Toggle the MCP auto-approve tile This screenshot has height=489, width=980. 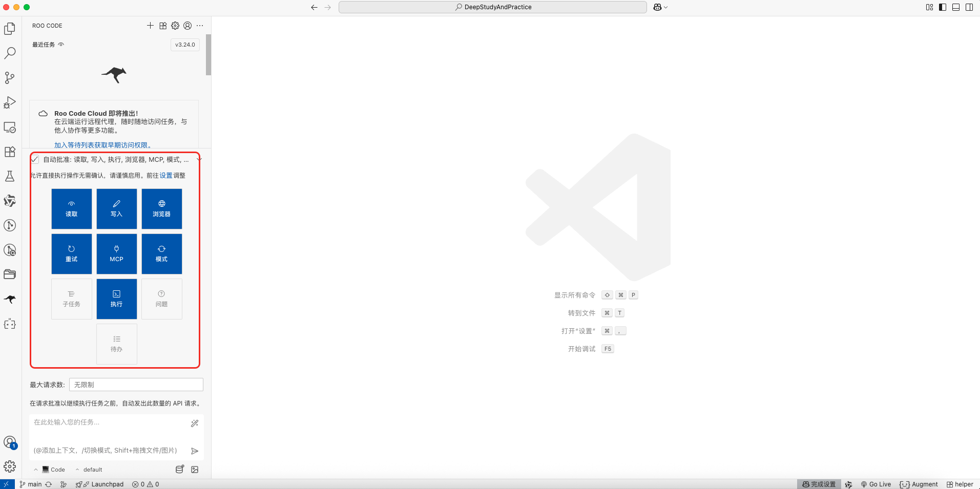pyautogui.click(x=117, y=254)
